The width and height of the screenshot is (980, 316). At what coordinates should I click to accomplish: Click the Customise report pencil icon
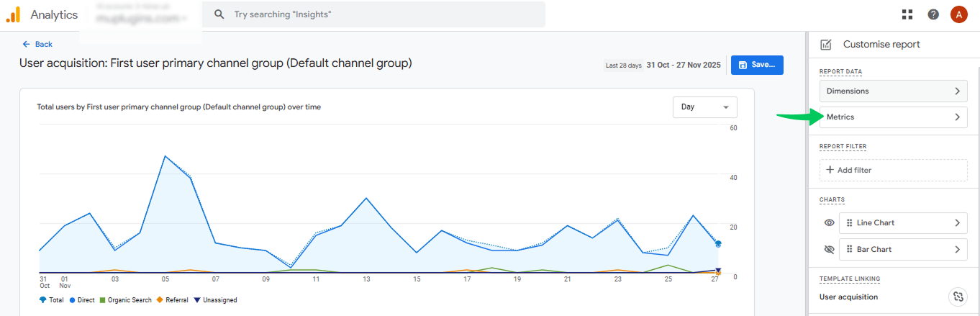[826, 45]
